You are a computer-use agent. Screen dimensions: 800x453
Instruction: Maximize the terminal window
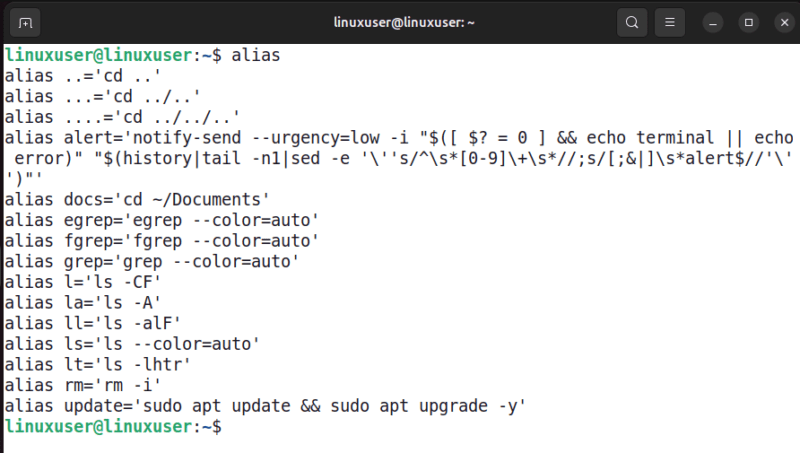747,21
